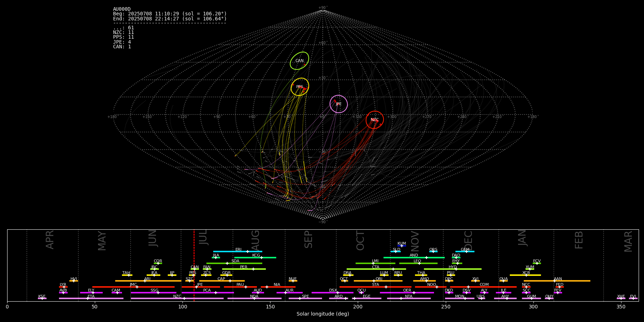Click the red PAU shower bar

click(240, 287)
